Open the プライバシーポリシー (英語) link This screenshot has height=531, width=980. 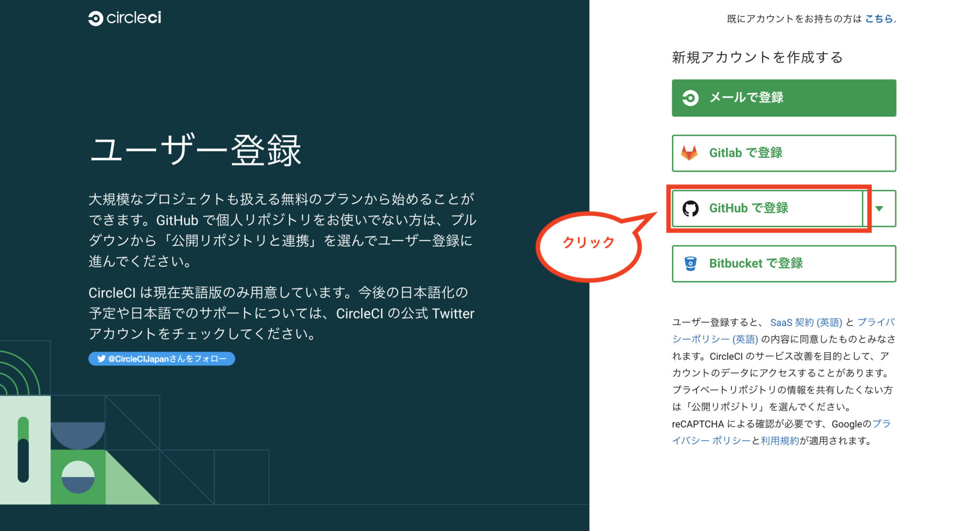pos(715,339)
